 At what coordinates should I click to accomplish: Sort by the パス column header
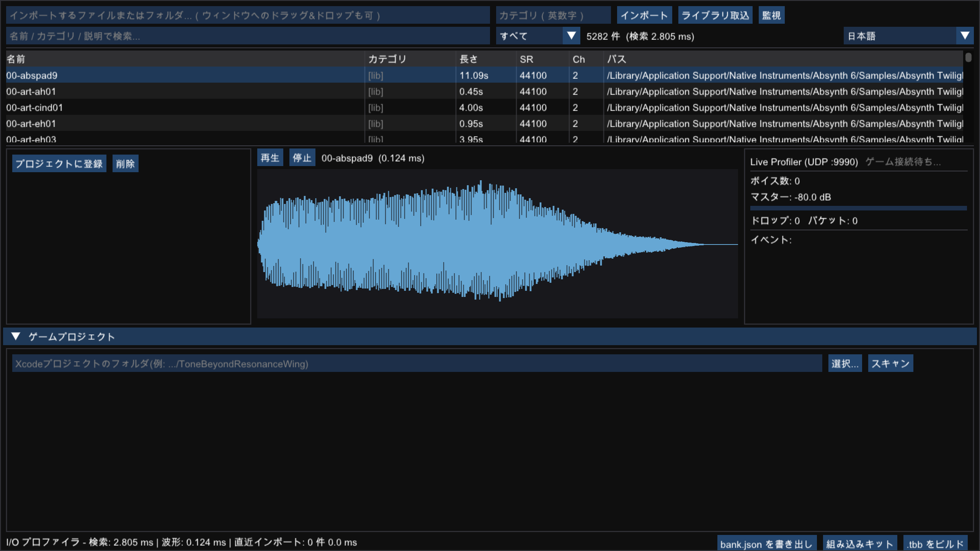coord(784,59)
